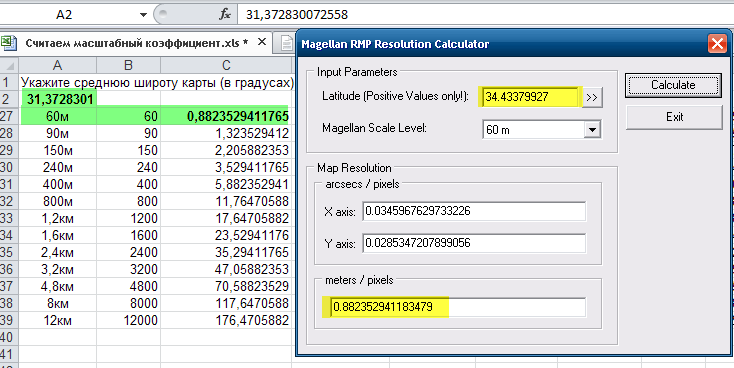The image size is (734, 368).
Task: Click the fx insert function icon
Action: [x=225, y=15]
